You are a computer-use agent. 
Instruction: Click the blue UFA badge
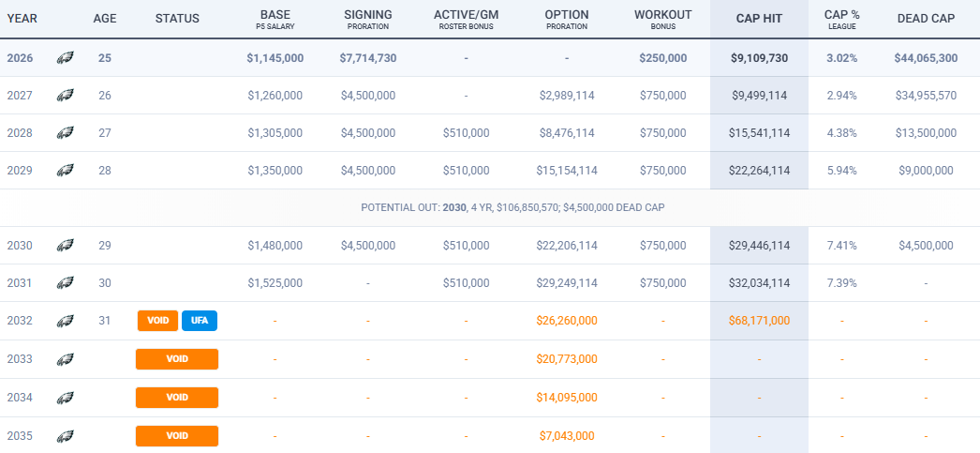click(x=200, y=321)
